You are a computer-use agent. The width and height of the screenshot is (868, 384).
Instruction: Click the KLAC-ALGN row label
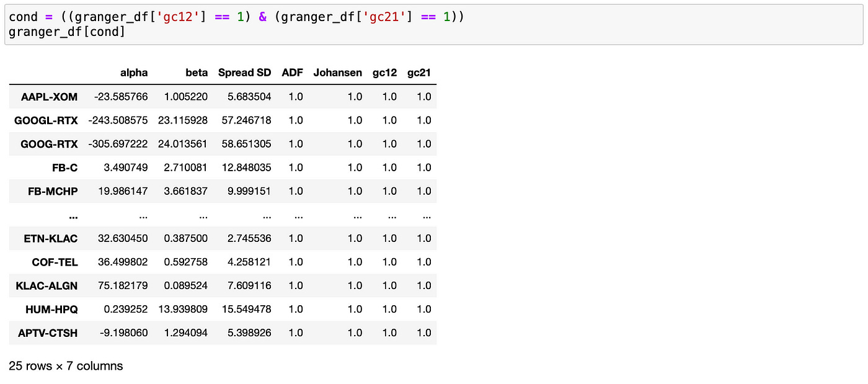[x=47, y=285]
